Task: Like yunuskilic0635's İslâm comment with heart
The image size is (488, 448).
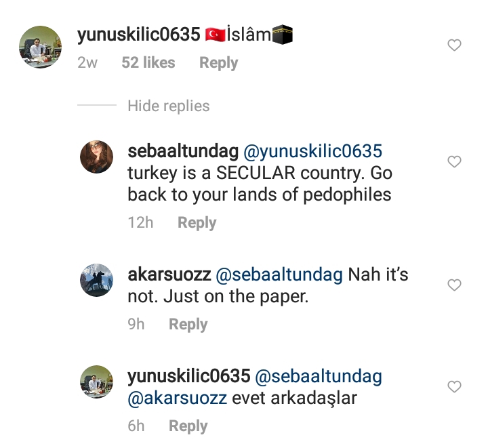Action: click(455, 45)
